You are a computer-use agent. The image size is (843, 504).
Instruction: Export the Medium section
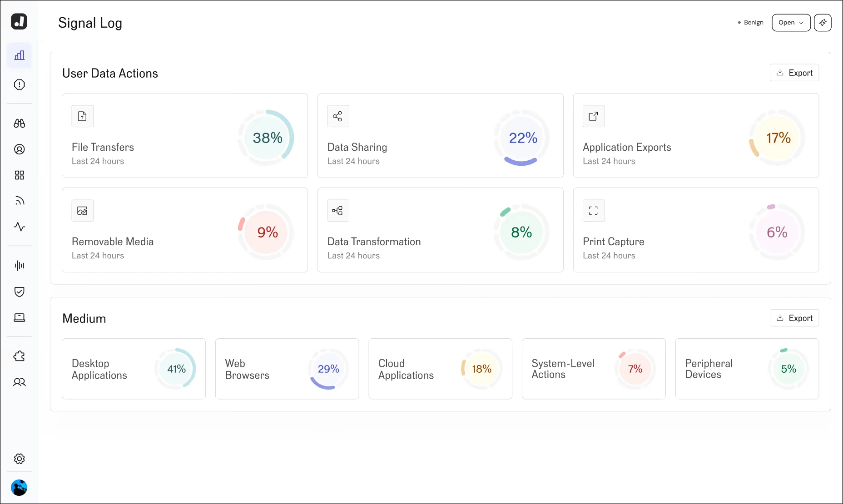(x=794, y=318)
